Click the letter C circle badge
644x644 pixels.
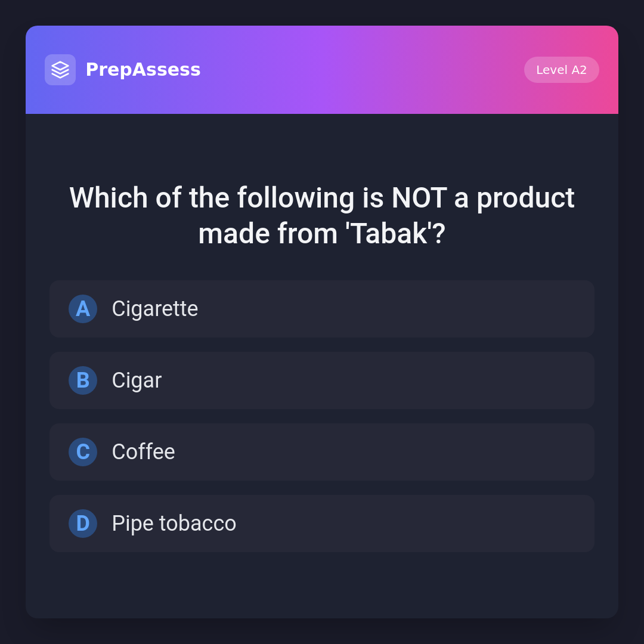(x=83, y=452)
